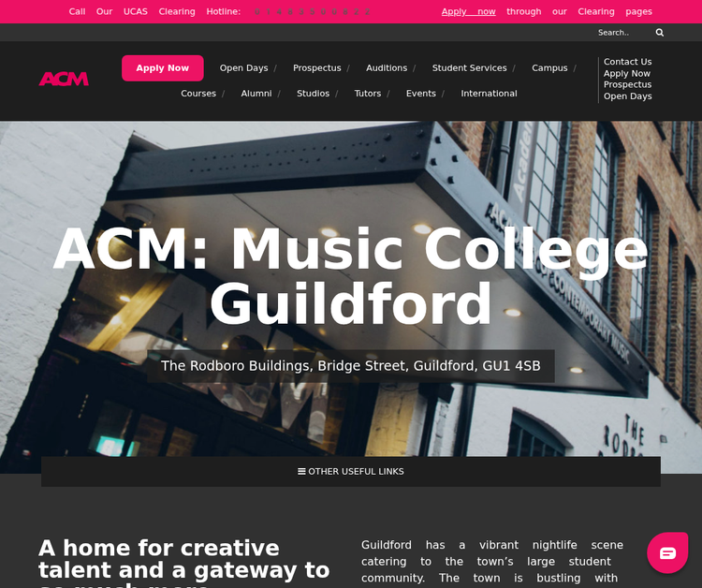Select Student Services in the navigation

(469, 68)
